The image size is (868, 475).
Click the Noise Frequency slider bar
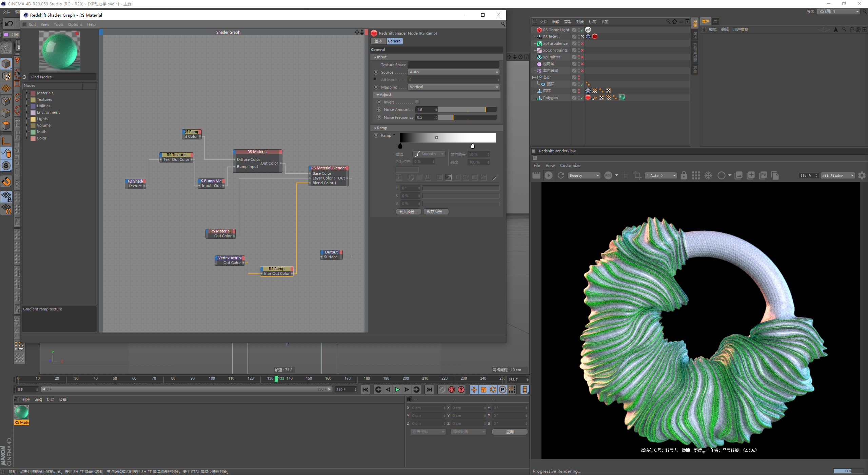[467, 117]
